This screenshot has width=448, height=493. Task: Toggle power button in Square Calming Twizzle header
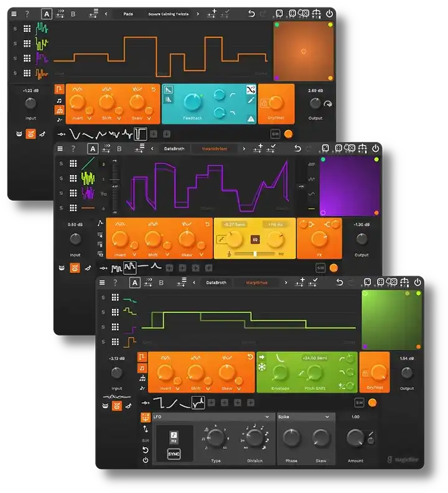(329, 14)
